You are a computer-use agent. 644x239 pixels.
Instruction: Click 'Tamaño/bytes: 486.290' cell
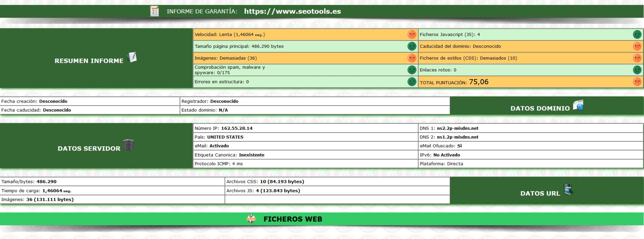pos(112,182)
